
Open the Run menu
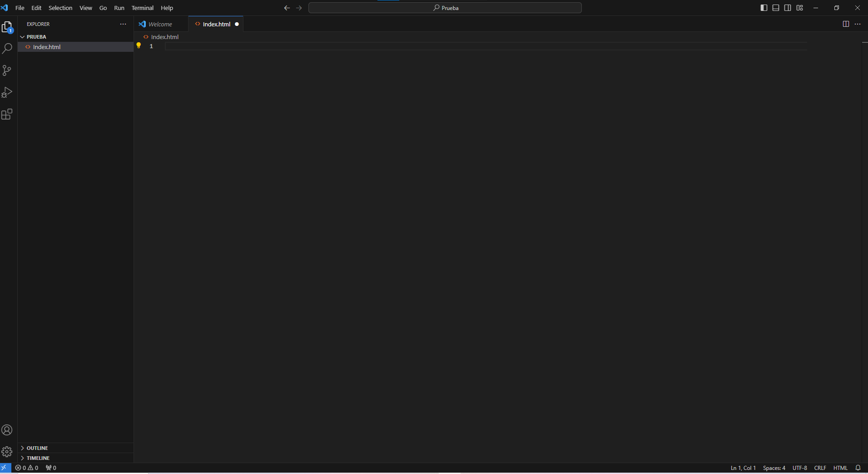click(x=119, y=8)
